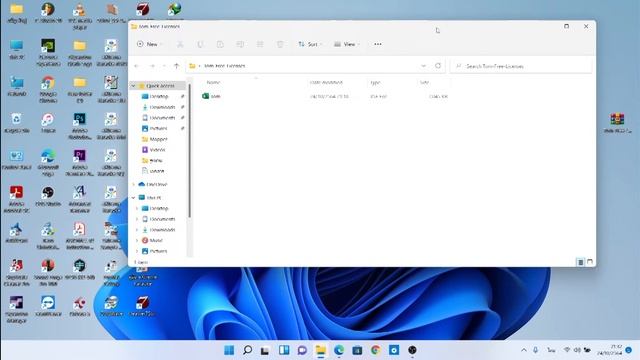The height and width of the screenshot is (360, 640).
Task: Click the Forward navigation arrow
Action: click(x=152, y=66)
